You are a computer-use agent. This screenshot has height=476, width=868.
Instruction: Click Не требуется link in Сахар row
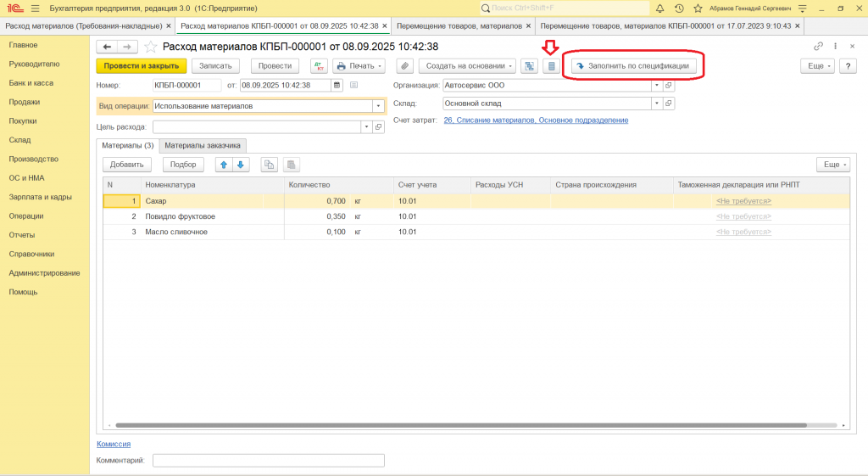(x=743, y=201)
